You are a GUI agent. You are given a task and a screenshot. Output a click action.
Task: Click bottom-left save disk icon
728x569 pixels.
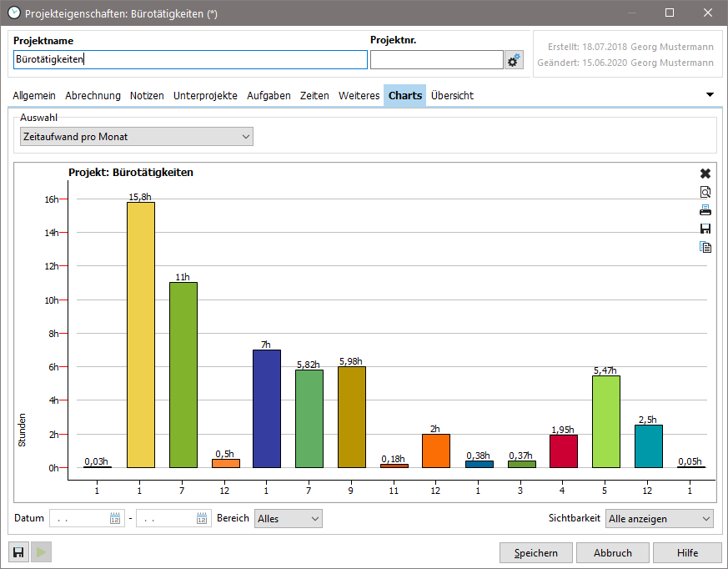pos(18,552)
